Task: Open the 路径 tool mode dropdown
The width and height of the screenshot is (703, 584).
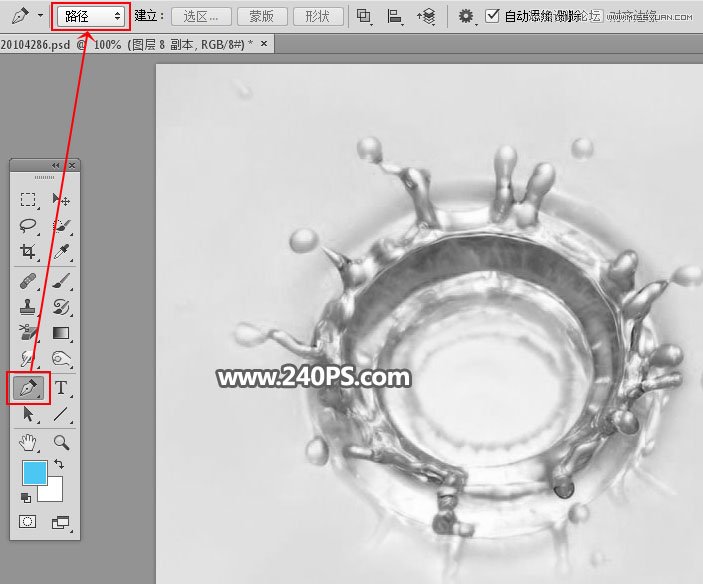Action: [91, 17]
